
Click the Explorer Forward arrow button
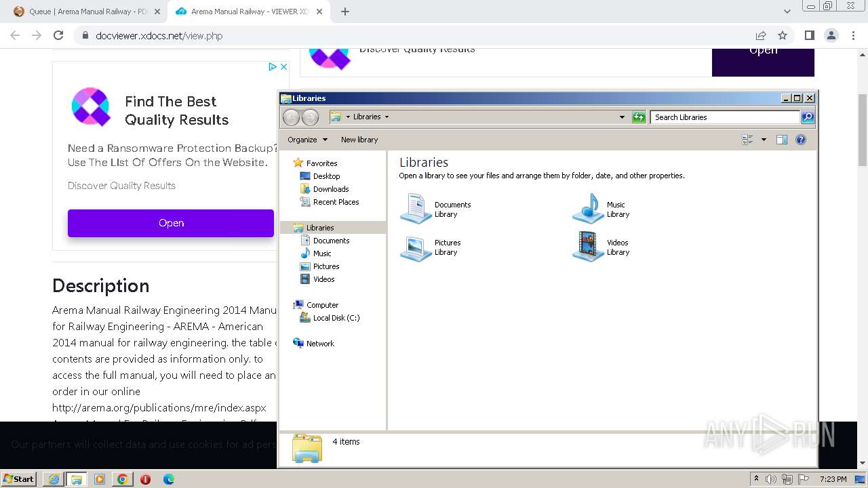pyautogui.click(x=310, y=117)
